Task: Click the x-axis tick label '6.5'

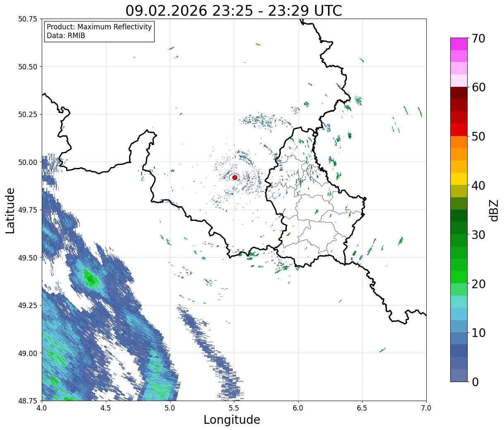Action: 362,408
